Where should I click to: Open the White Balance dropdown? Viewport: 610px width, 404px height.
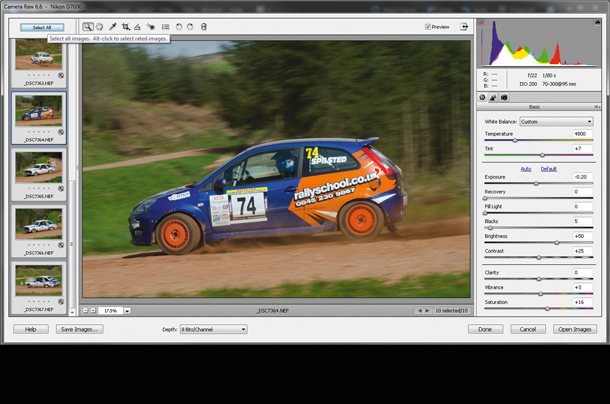click(556, 122)
